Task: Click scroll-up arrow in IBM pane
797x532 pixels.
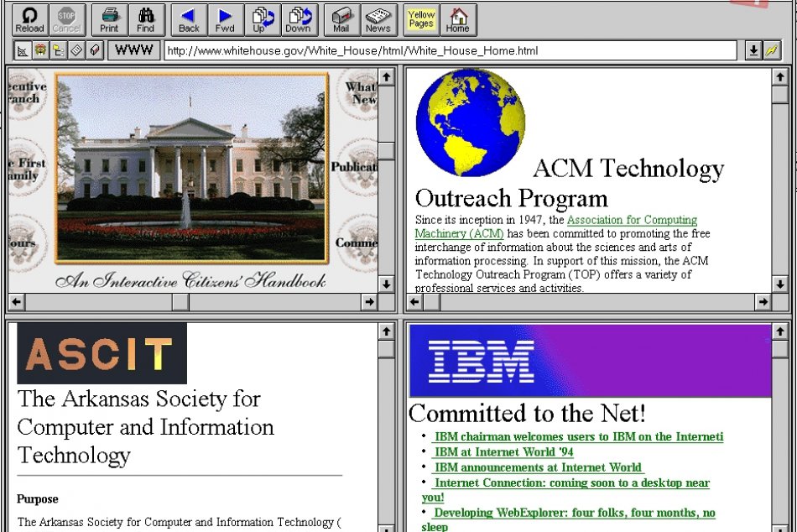Action: pos(780,332)
